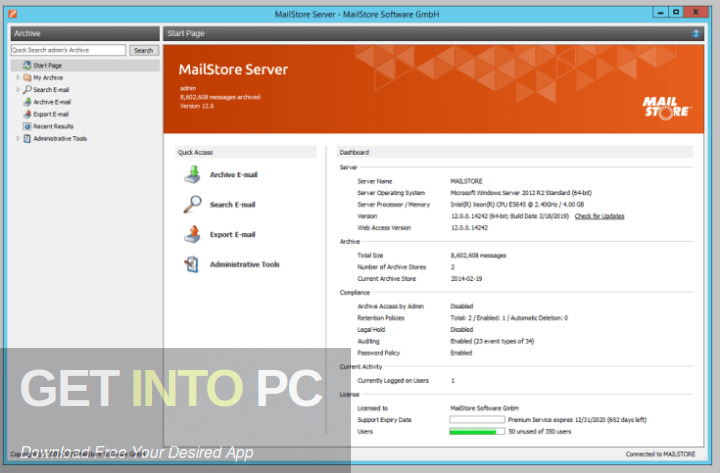Click the large Search E-mail magnifier icon
Screen dimensions: 720x473
click(193, 204)
